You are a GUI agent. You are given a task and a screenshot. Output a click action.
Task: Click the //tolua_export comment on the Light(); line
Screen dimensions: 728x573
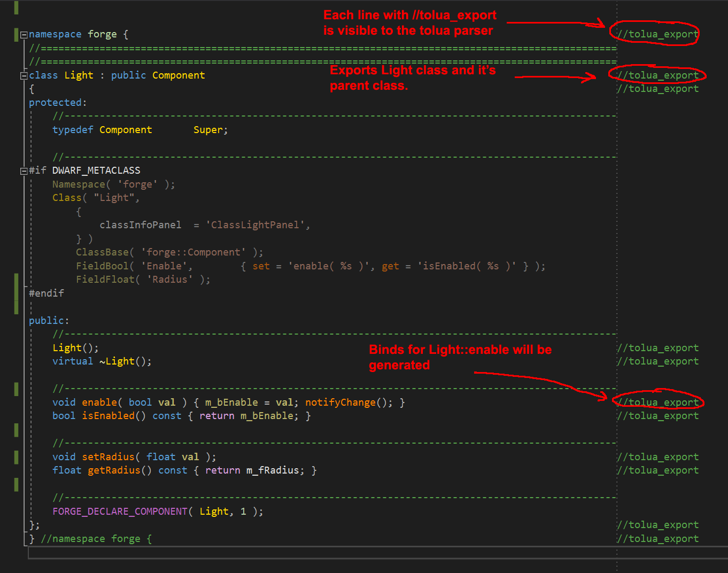coord(658,348)
